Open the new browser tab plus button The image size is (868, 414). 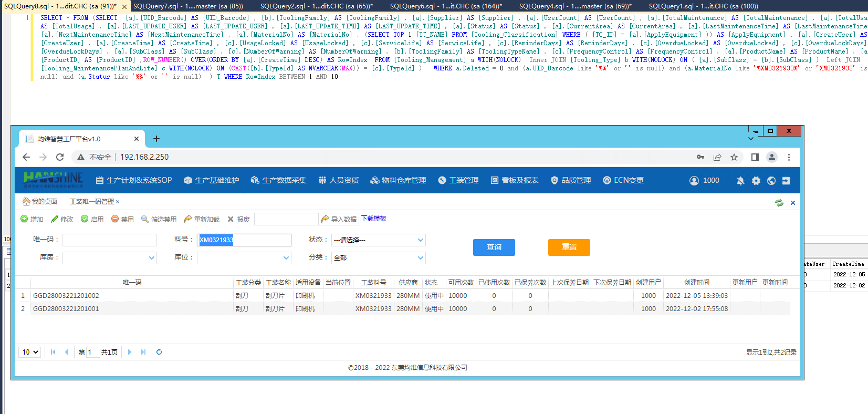(156, 139)
